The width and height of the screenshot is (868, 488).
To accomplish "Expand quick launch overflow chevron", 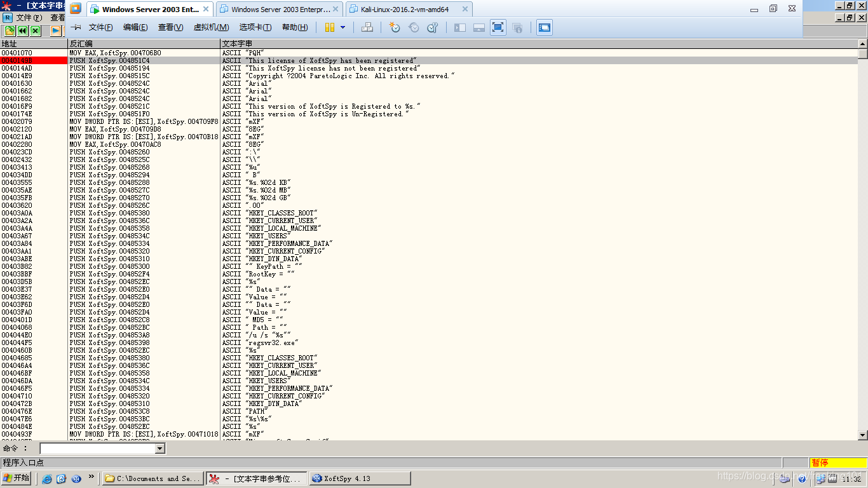I will point(91,477).
